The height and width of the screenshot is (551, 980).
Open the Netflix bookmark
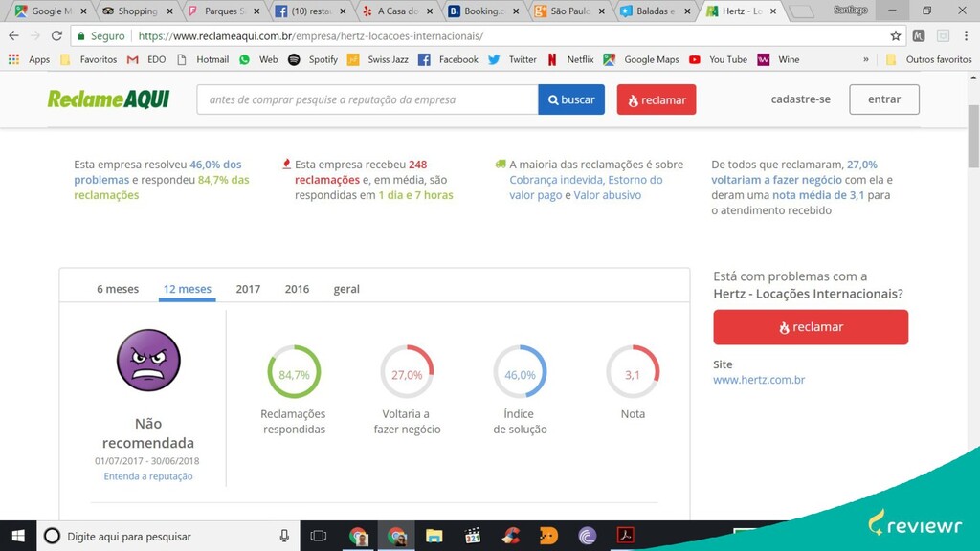[x=570, y=59]
